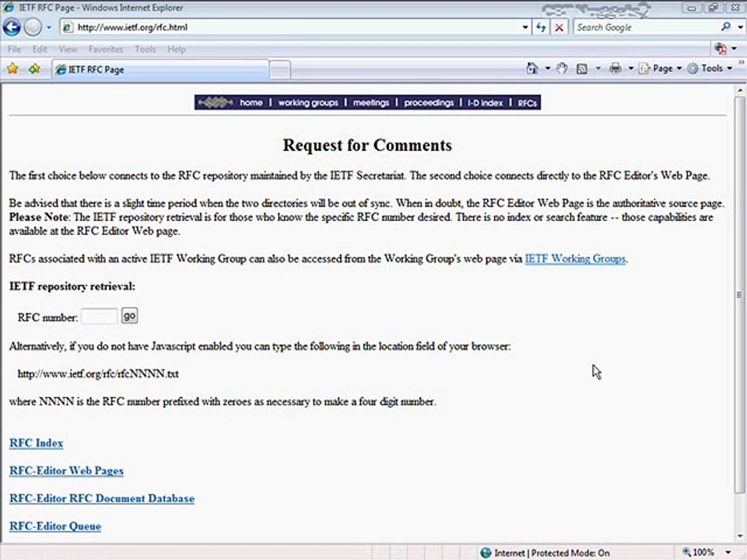Click the RFC number input field
Viewport: 747px width, 560px height.
pos(99,317)
